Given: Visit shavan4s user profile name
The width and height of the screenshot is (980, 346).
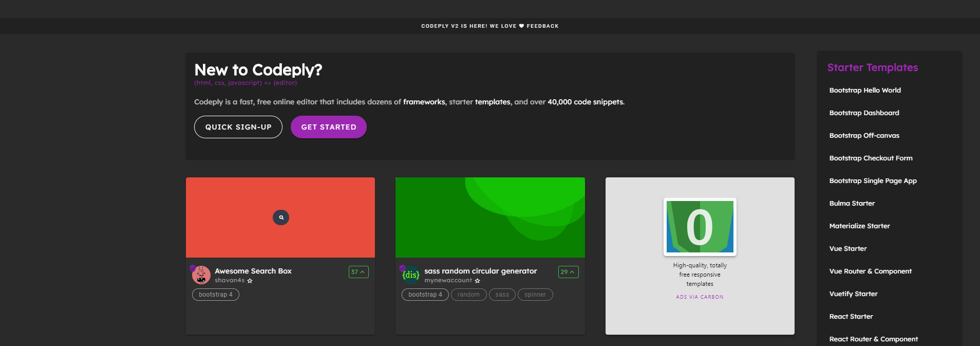Looking at the screenshot, I should click(x=230, y=280).
